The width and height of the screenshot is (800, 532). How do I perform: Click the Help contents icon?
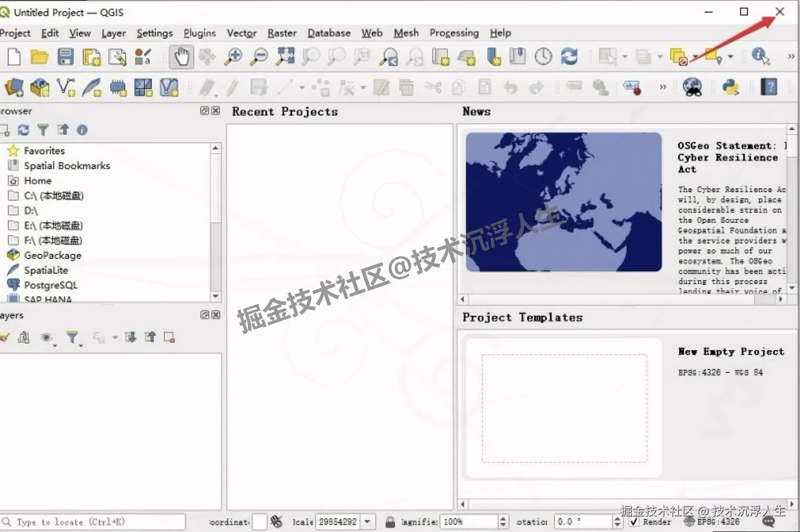coord(768,87)
